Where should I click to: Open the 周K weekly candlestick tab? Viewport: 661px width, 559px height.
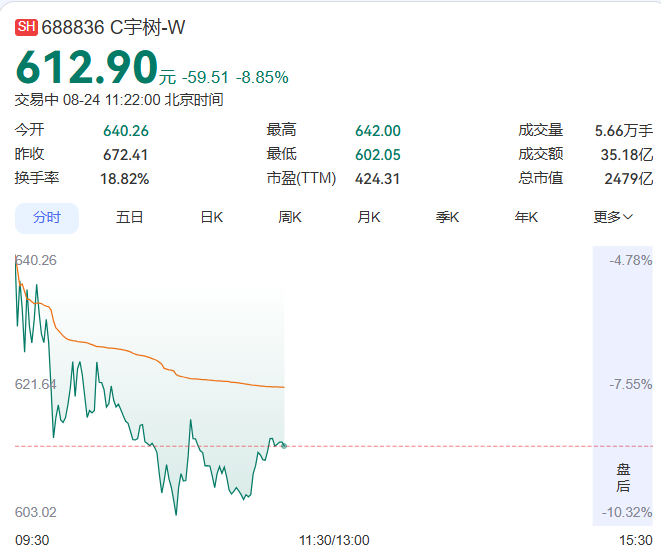290,218
